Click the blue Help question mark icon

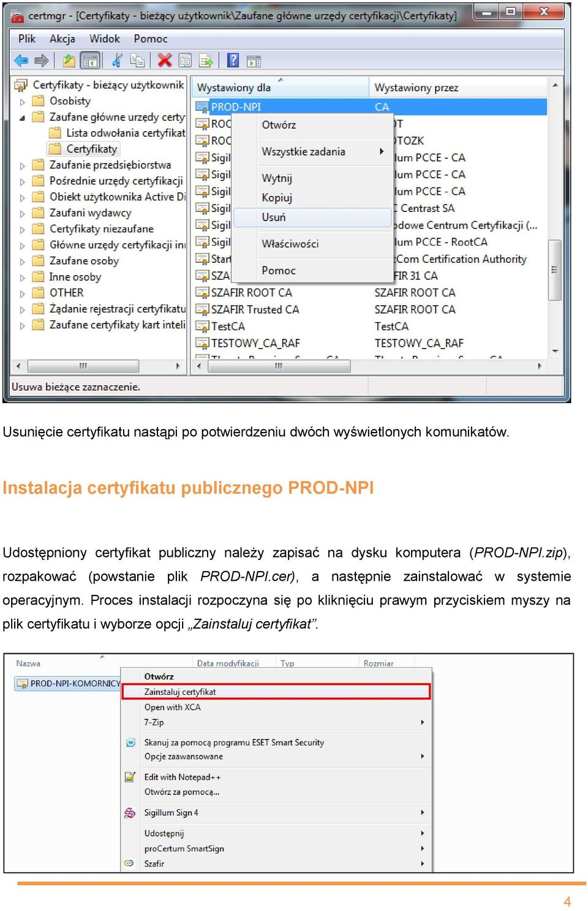pos(233,60)
